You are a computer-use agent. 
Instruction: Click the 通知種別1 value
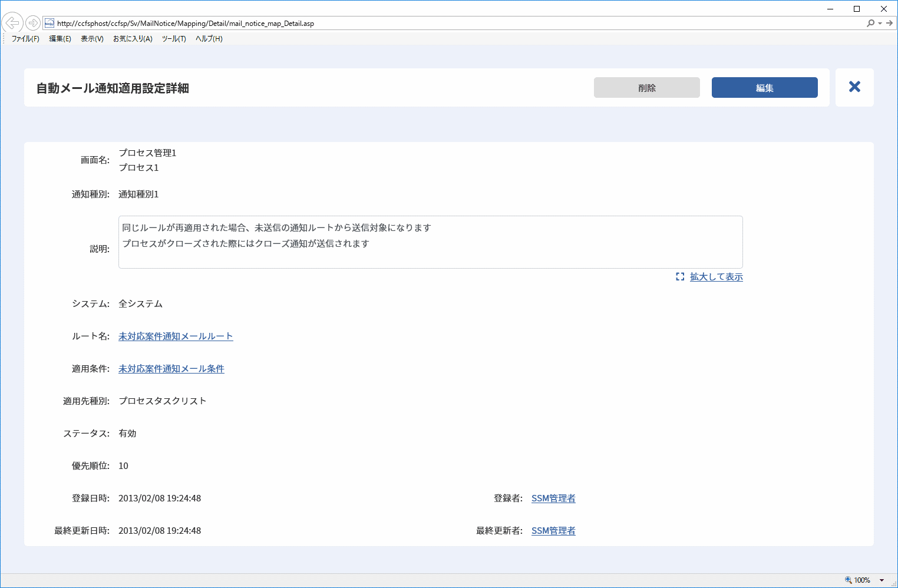tap(138, 194)
